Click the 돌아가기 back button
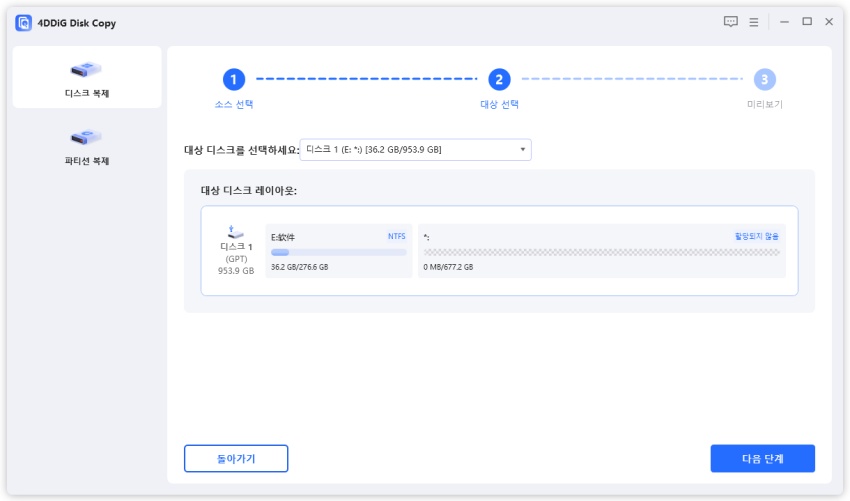850x501 pixels. tap(236, 459)
